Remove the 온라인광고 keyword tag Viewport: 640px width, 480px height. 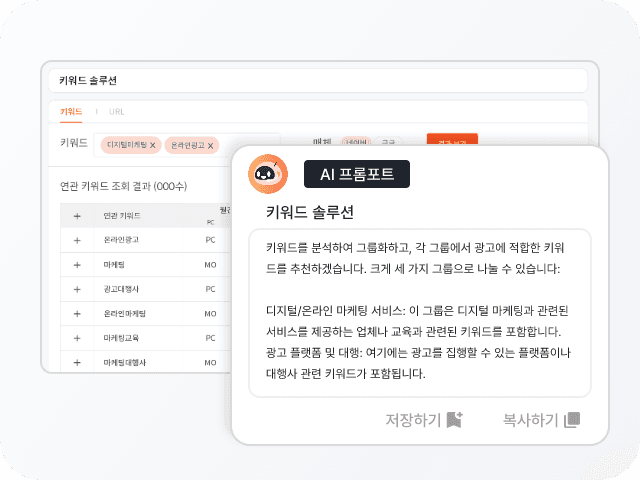(x=211, y=146)
